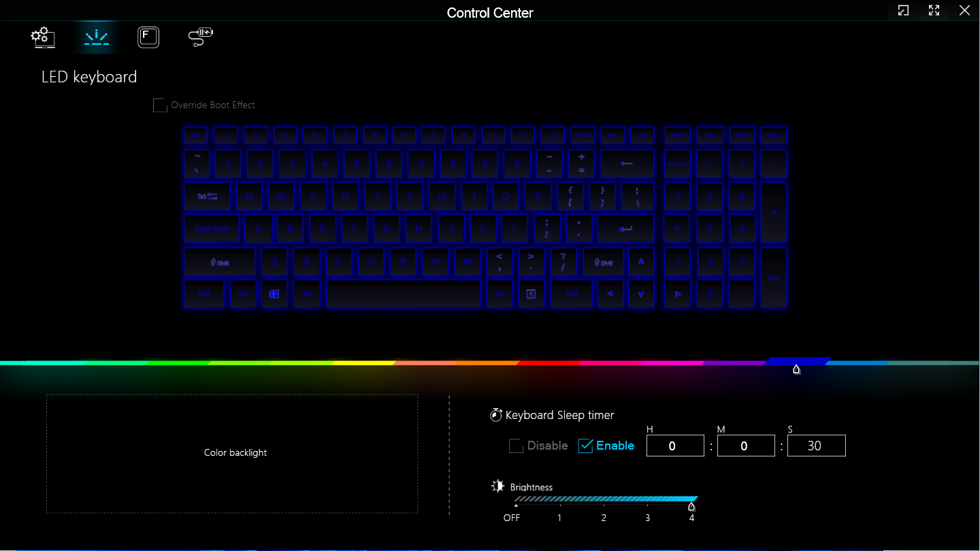Click the Brightness sun icon
980x551 pixels.
498,486
